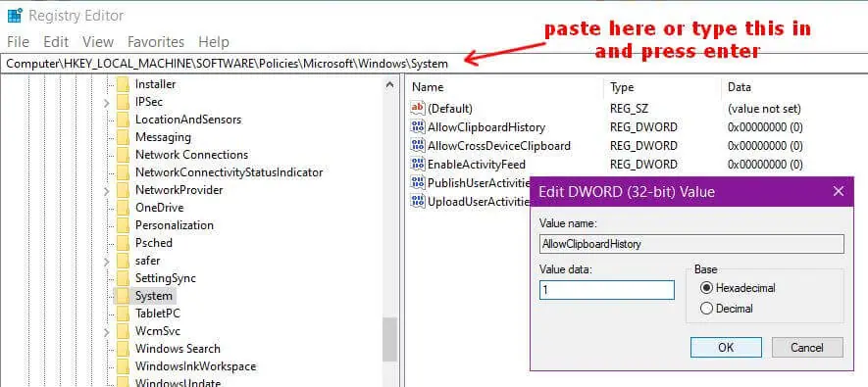Select the AllowCrossDeviceClipboard value icon
Screen dimensions: 868x387
coord(418,145)
